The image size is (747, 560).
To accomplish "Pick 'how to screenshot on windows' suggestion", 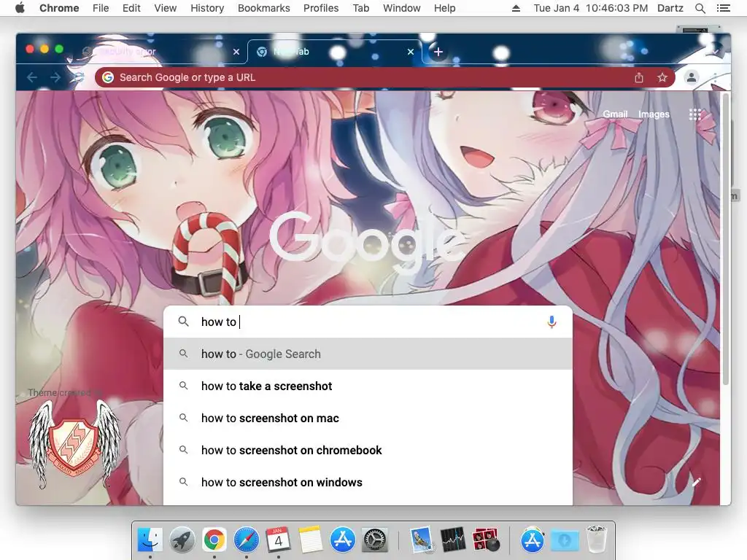I will click(x=368, y=482).
